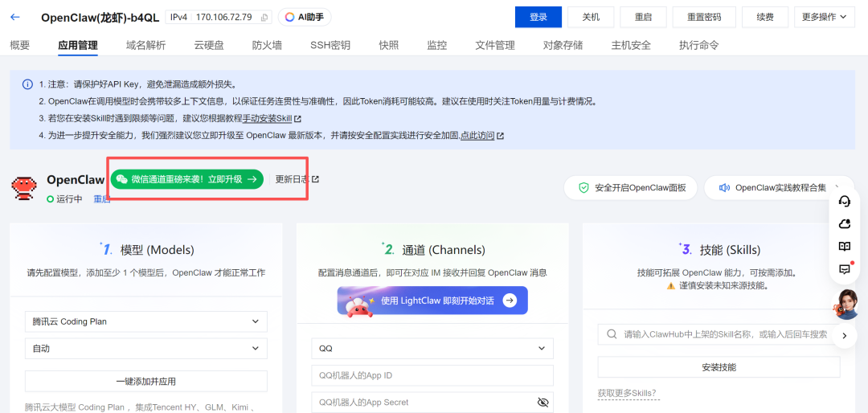The image size is (868, 413).
Task: Open customer support headset icon in sidebar
Action: point(844,201)
